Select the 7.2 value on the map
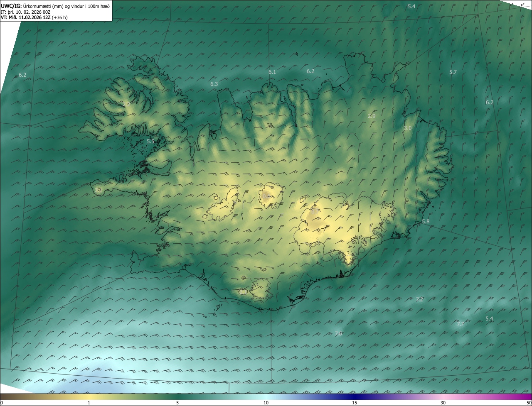Screen dimensions: 532x406 click(x=419, y=300)
